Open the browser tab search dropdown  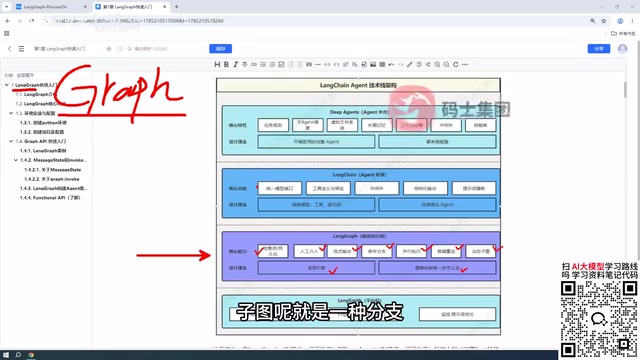(x=7, y=7)
